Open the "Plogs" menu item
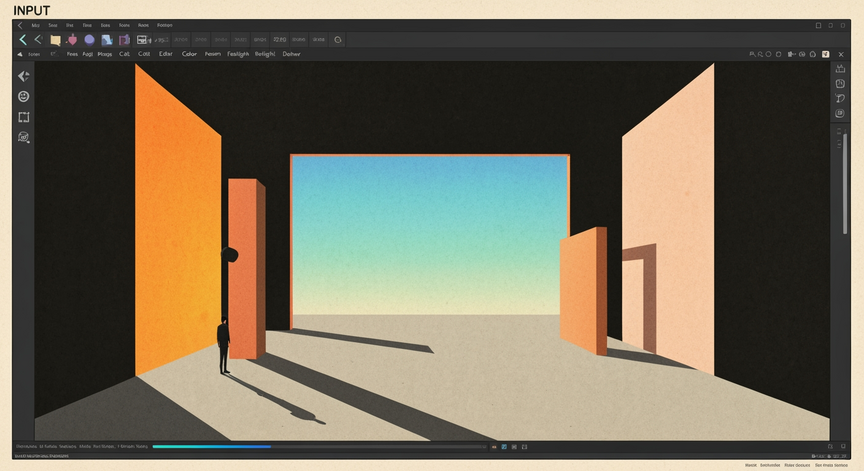The width and height of the screenshot is (864, 471). pos(105,54)
